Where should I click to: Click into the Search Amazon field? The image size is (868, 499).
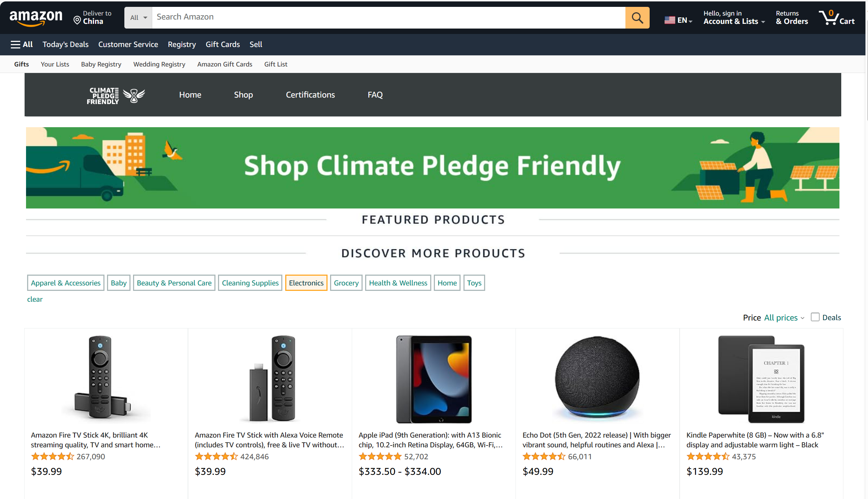[x=389, y=17]
